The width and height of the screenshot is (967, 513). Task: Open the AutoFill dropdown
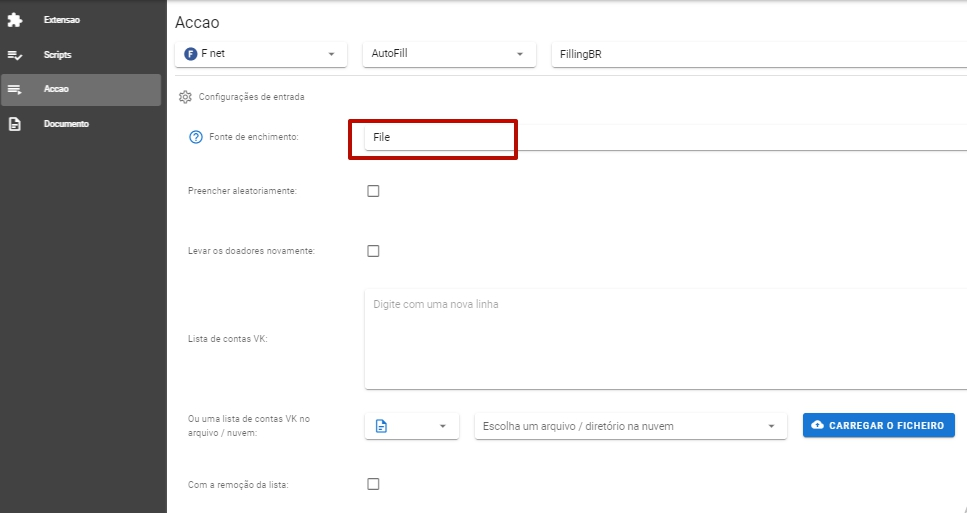pos(448,54)
